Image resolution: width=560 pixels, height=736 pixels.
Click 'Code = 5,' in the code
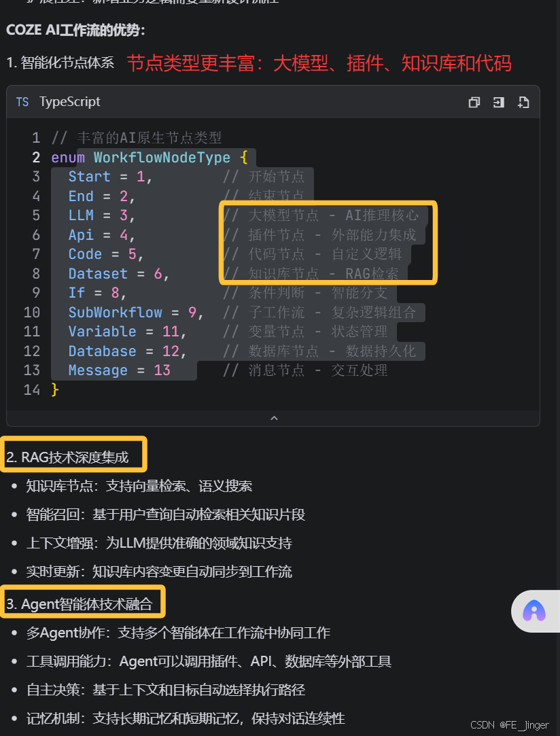(x=107, y=254)
